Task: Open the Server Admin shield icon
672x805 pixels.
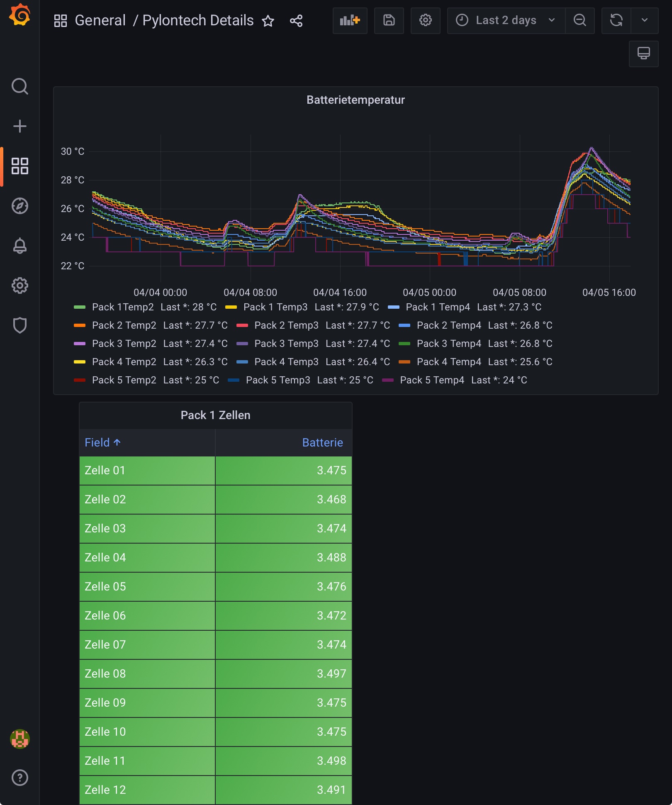Action: pos(19,325)
